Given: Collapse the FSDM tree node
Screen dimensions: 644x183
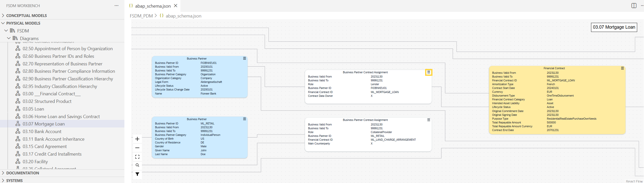Looking at the screenshot, I should 6,31.
